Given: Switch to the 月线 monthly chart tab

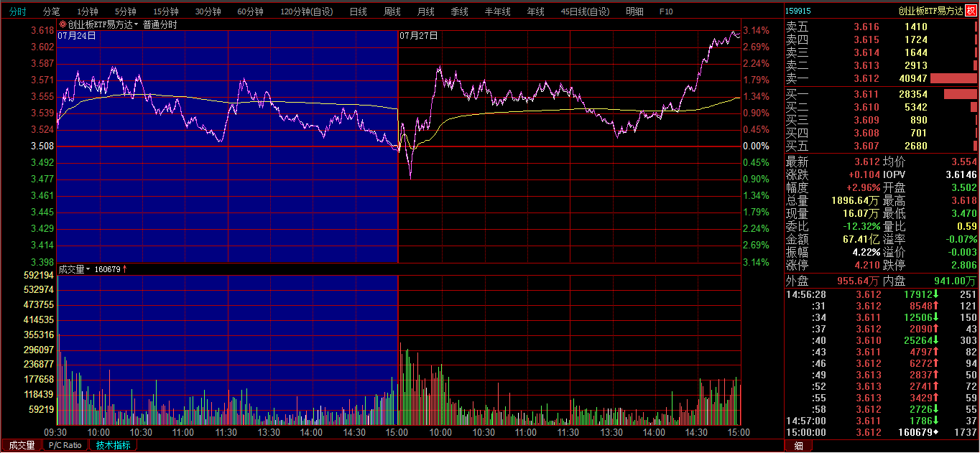Looking at the screenshot, I should click(425, 11).
